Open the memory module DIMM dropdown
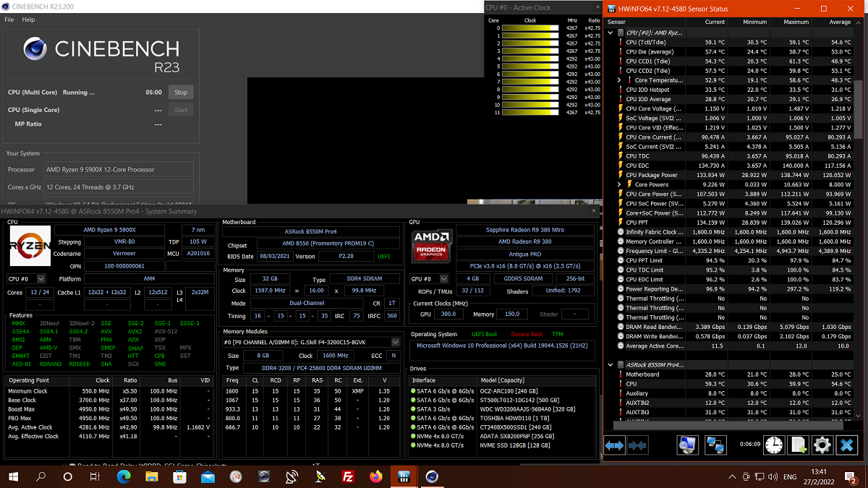Image resolution: width=868 pixels, height=488 pixels. (x=312, y=342)
